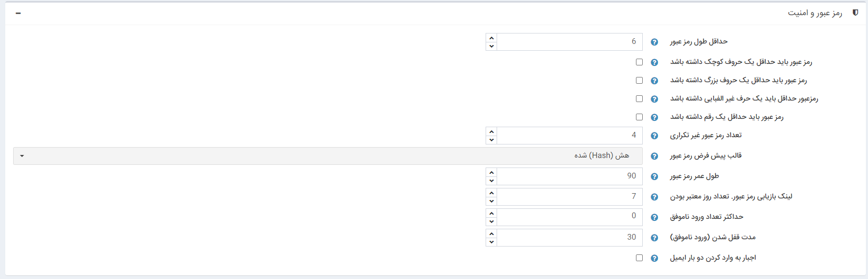Enable lowercase letter requirement checkbox (حروف کوچک)
The height and width of the screenshot is (279, 868).
639,62
